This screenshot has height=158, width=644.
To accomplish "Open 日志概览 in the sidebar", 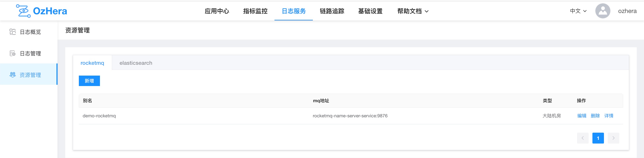I will click(29, 32).
